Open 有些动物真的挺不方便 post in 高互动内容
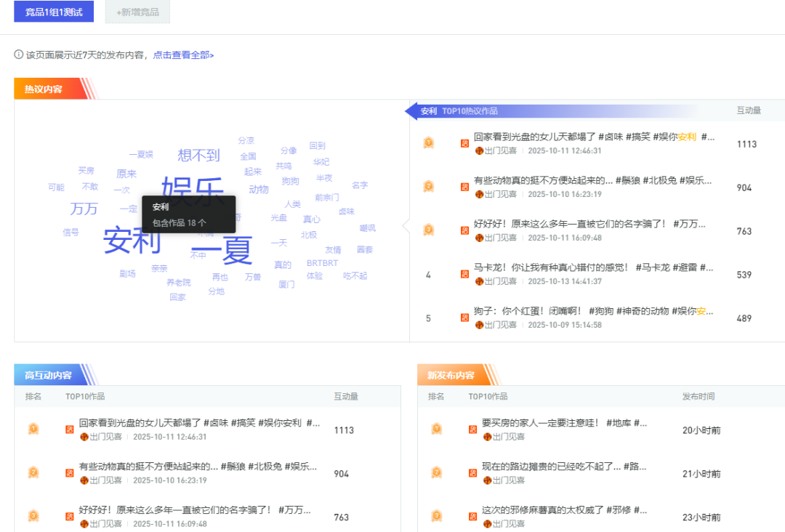The height and width of the screenshot is (532, 785). point(198,467)
